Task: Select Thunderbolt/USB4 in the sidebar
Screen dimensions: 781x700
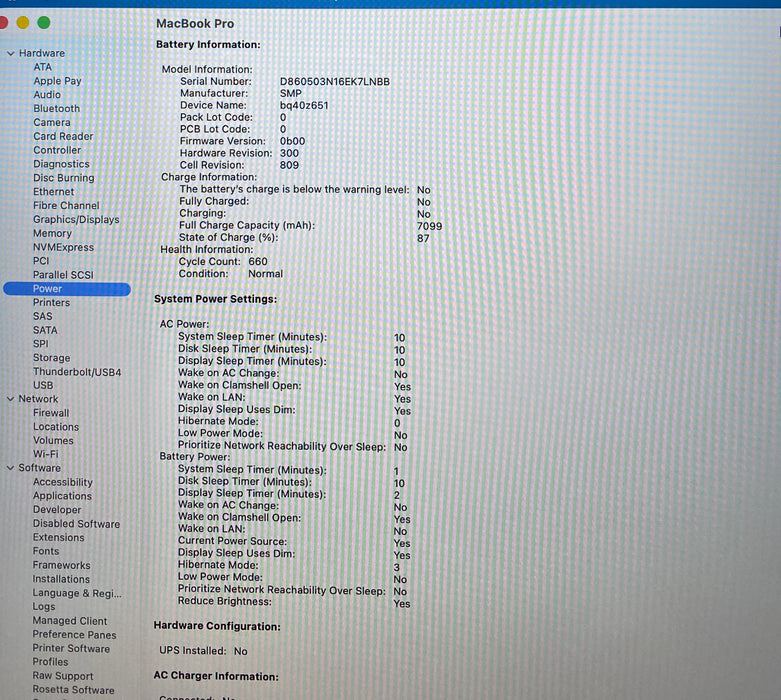Action: [77, 372]
